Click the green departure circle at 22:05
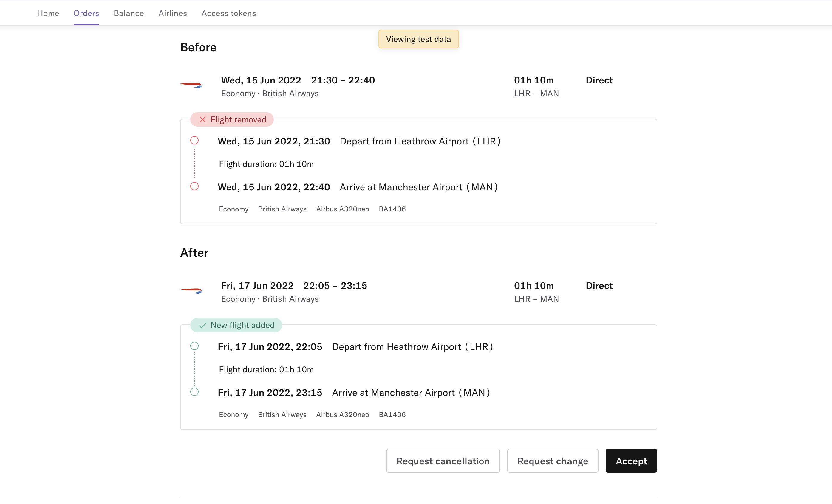The height and width of the screenshot is (504, 832). pos(194,346)
